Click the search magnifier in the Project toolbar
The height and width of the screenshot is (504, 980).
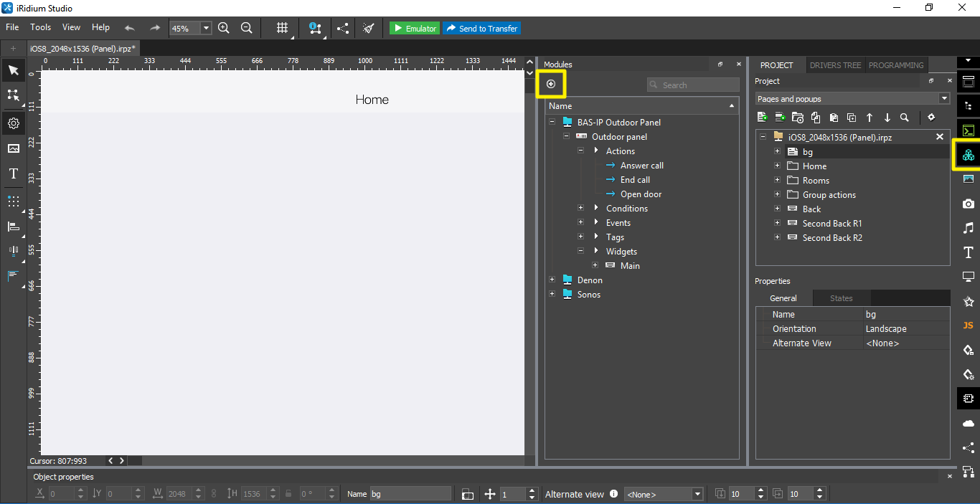(x=905, y=117)
